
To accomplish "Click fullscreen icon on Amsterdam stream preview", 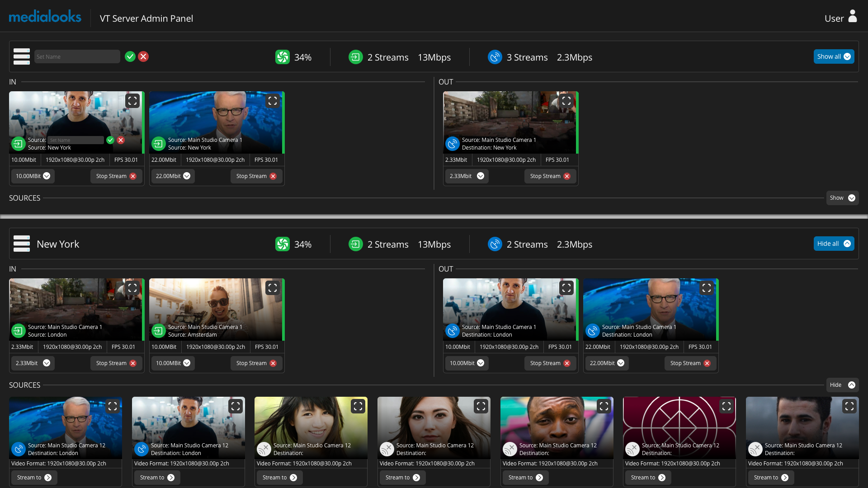I will point(272,288).
